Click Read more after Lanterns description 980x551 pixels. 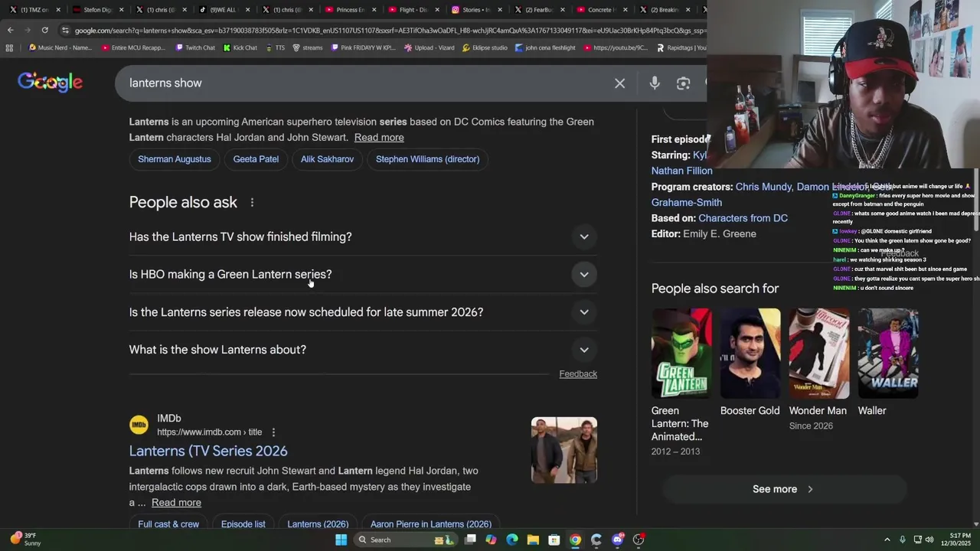[379, 138]
